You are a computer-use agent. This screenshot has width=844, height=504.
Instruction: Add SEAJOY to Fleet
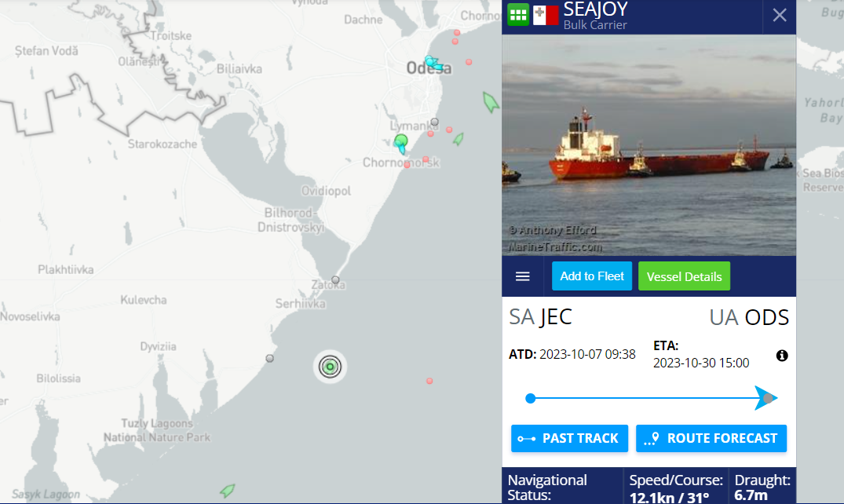pos(591,276)
